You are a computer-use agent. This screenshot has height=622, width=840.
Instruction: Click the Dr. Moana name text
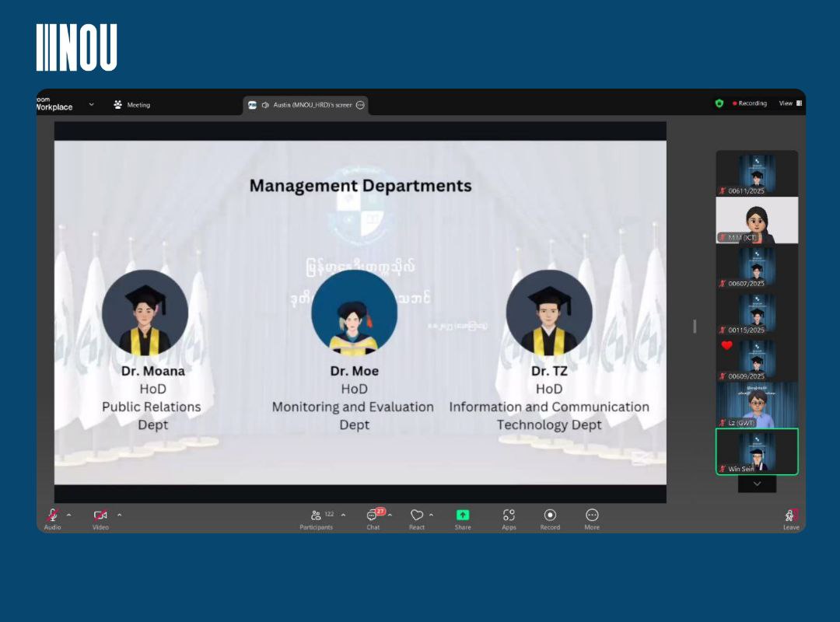[x=152, y=371]
